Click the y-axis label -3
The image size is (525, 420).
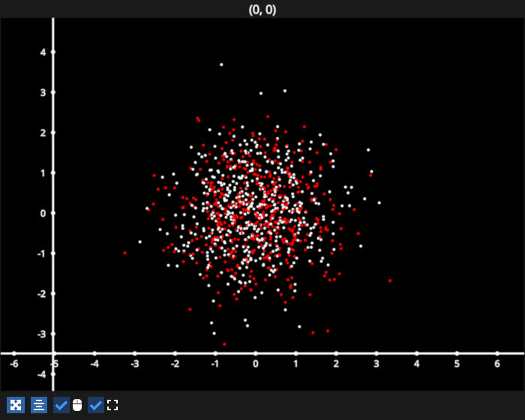tap(41, 334)
